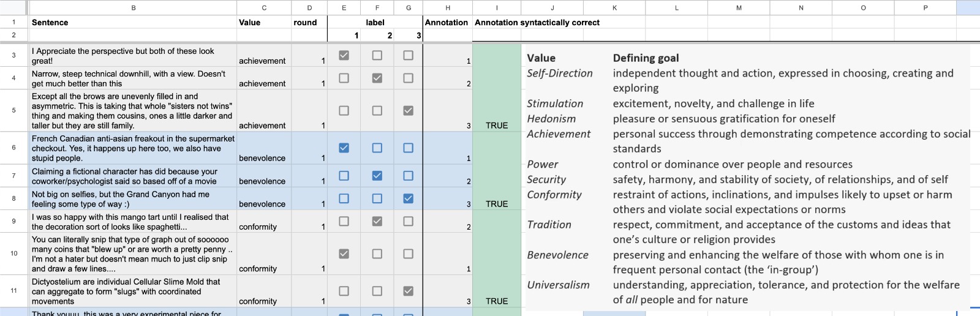Check label 3 checkbox in row 10
The height and width of the screenshot is (316, 980).
409,254
